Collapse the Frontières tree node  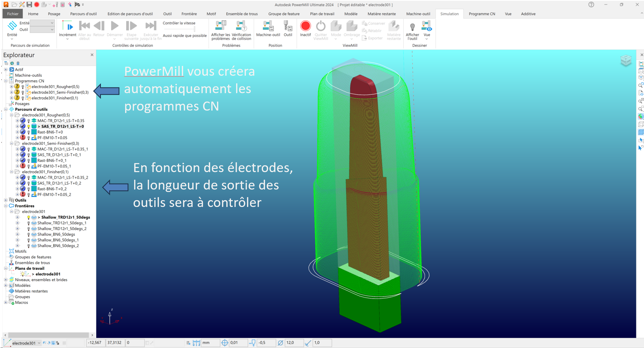(x=6, y=206)
